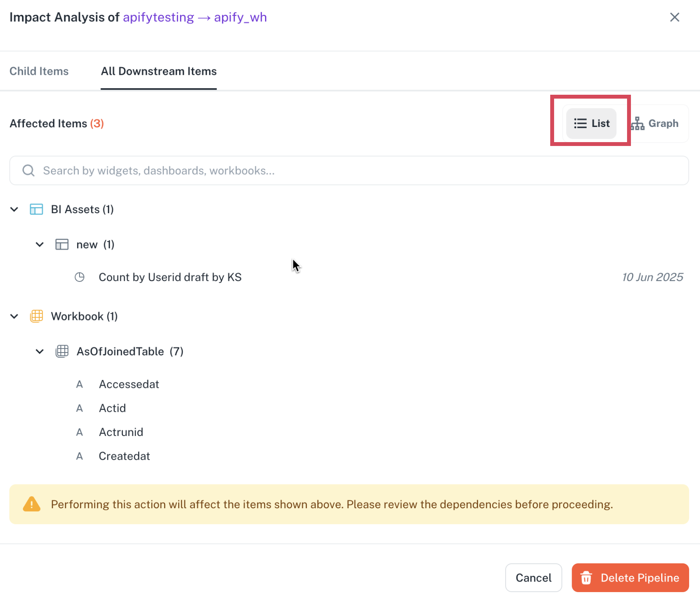Screen dimensions: 700x601
Task: Switch to Graph view
Action: [655, 123]
